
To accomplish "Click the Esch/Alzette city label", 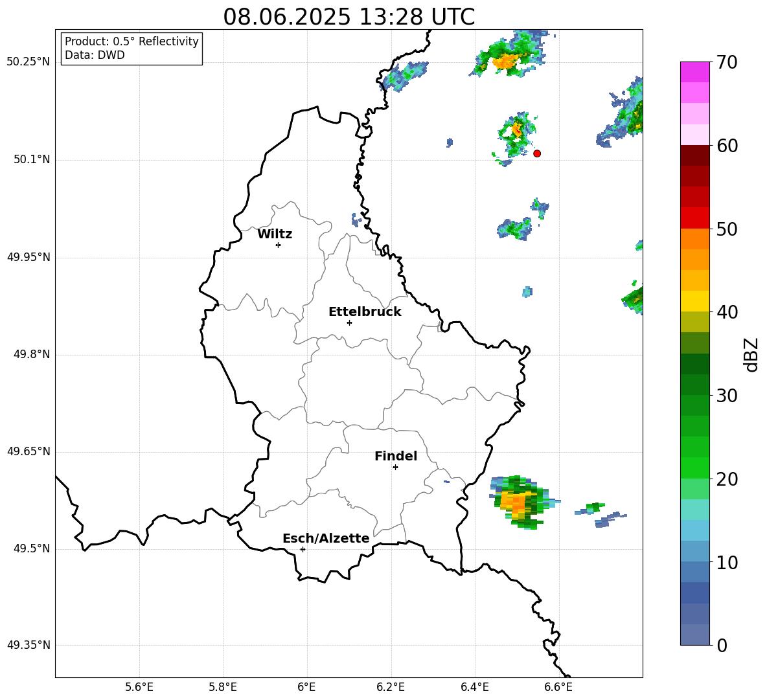I will click(326, 538).
